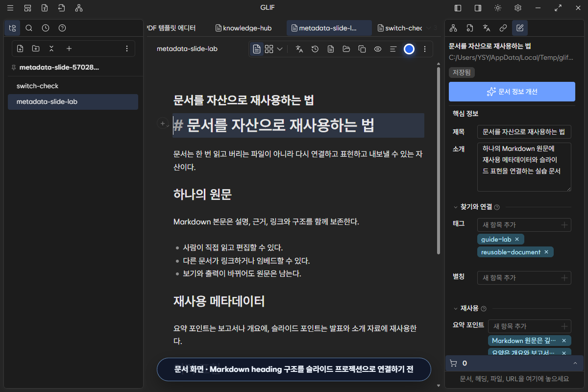The width and height of the screenshot is (588, 392).
Task: Add summary point with 요약 포인트 plus button
Action: click(564, 326)
